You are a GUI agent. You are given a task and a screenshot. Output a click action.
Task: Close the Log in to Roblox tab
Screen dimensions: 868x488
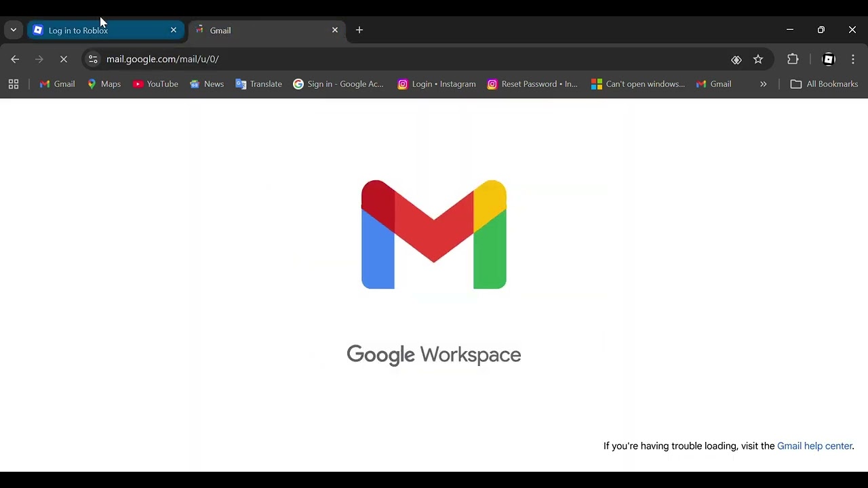174,30
